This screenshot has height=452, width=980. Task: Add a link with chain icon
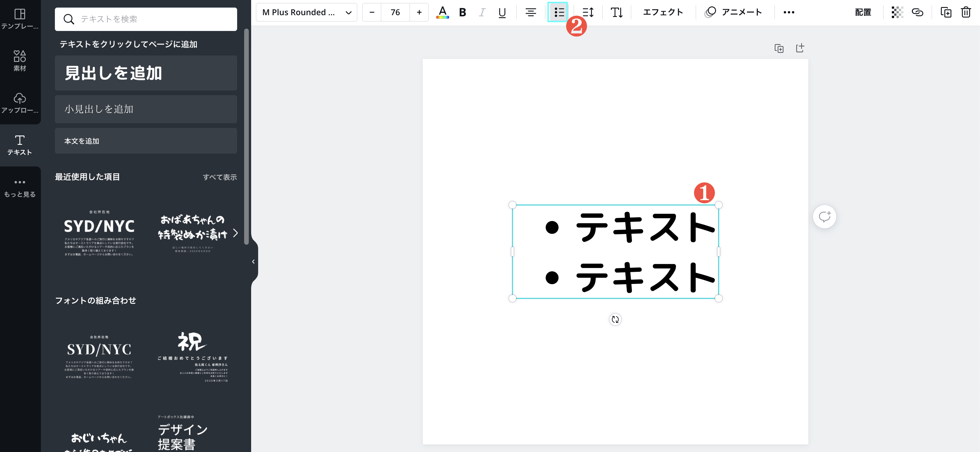[x=917, y=12]
